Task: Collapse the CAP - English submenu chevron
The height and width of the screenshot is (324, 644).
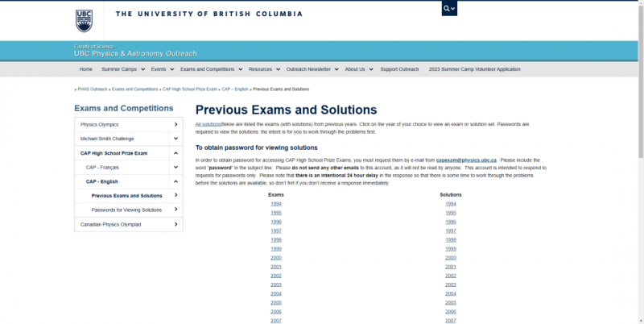Action: [x=175, y=181]
